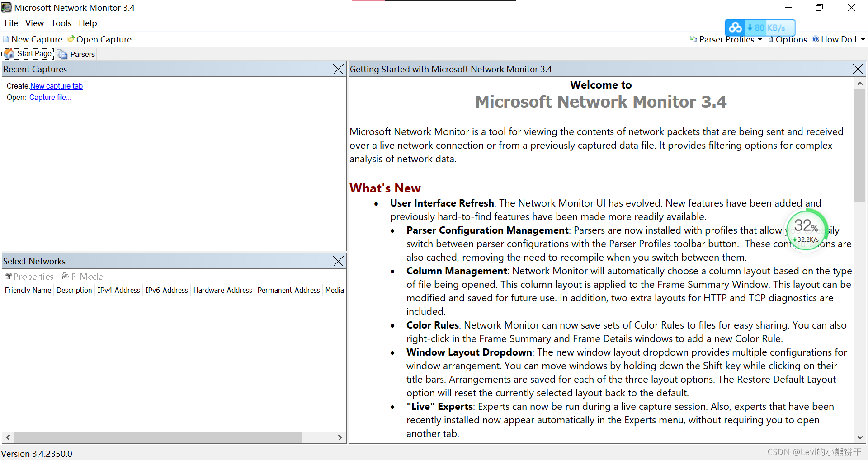Expand the Parser Profiles dropdown arrow
868x460 pixels.
tap(760, 40)
